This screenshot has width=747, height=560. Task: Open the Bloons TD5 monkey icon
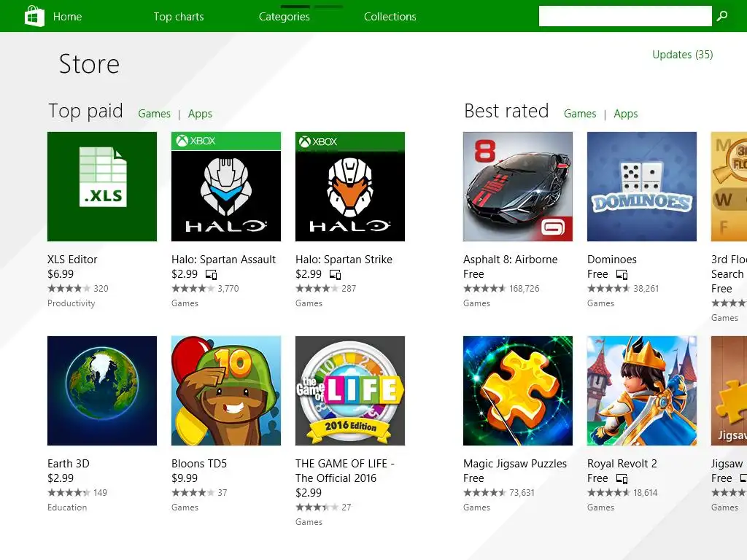point(226,391)
